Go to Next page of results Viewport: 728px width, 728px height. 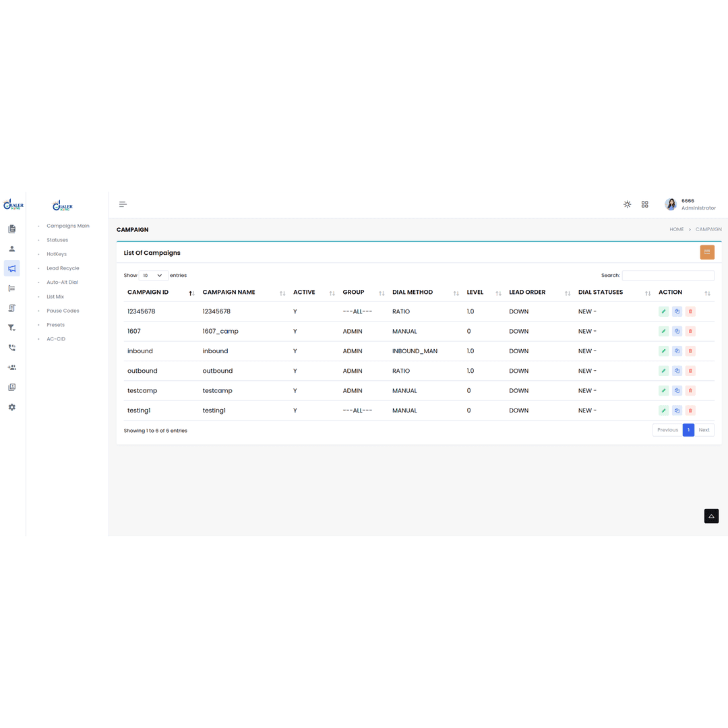[704, 430]
